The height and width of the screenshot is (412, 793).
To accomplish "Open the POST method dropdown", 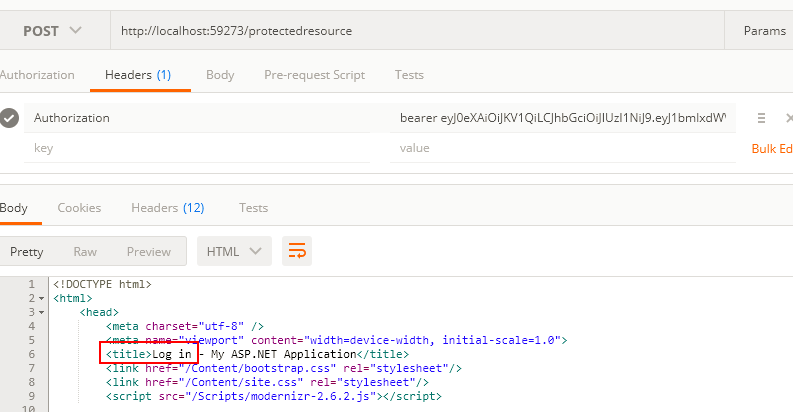I will tap(52, 31).
